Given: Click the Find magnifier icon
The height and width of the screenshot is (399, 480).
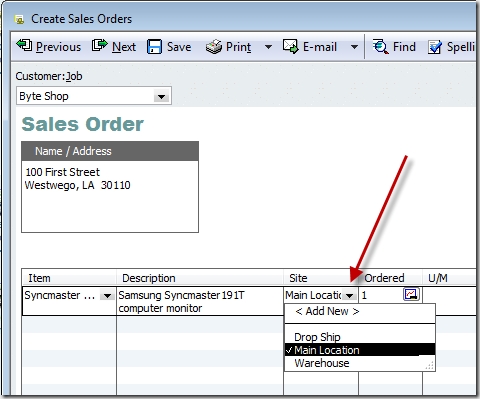Looking at the screenshot, I should pyautogui.click(x=381, y=46).
